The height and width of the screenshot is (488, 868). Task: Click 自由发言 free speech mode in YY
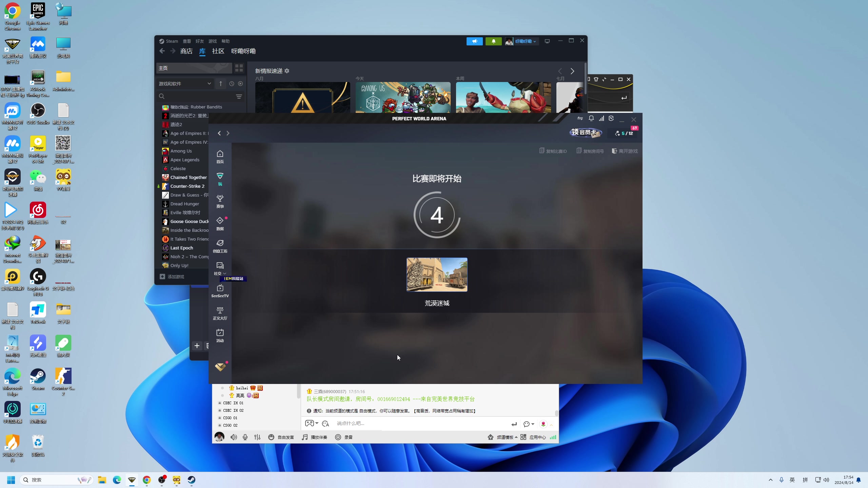pyautogui.click(x=281, y=437)
